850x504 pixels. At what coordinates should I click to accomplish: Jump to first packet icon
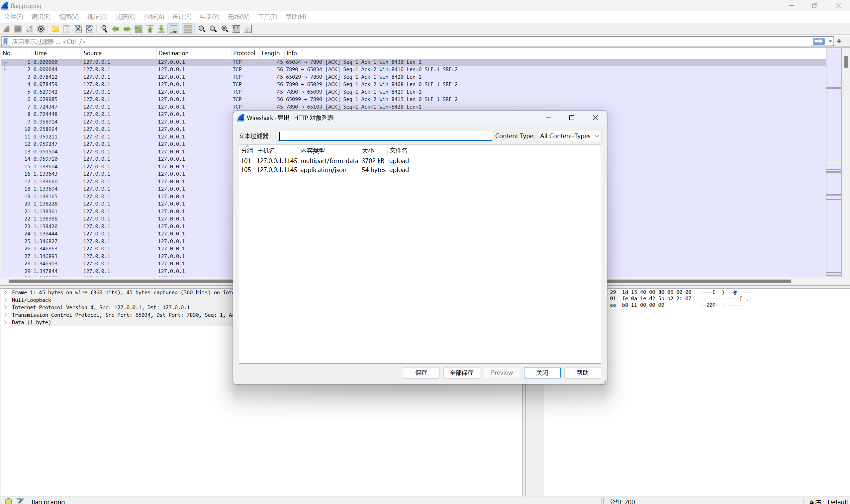coord(150,29)
